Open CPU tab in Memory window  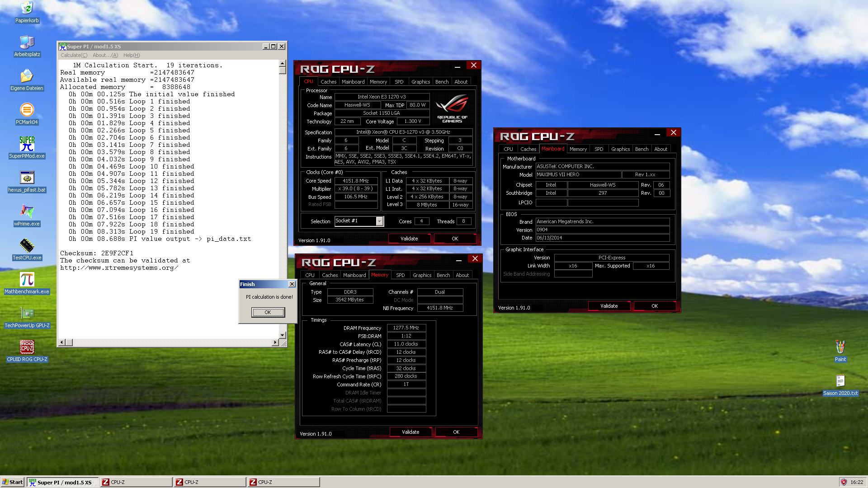[310, 275]
